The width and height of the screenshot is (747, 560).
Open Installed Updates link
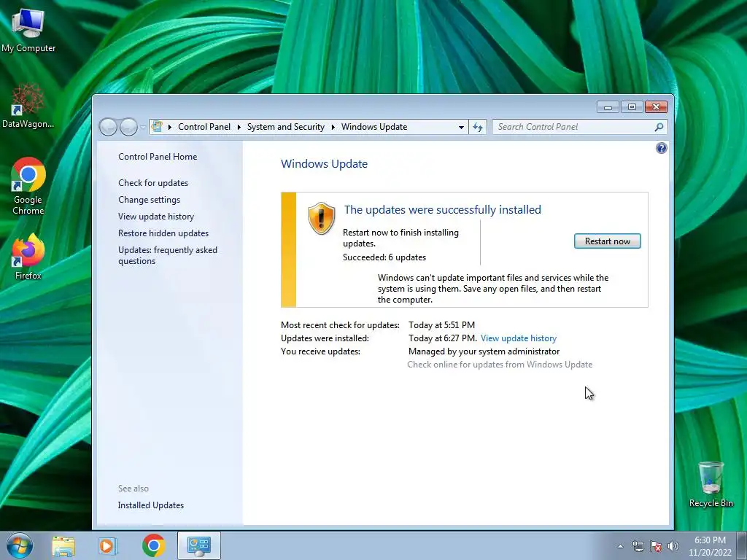click(x=150, y=505)
